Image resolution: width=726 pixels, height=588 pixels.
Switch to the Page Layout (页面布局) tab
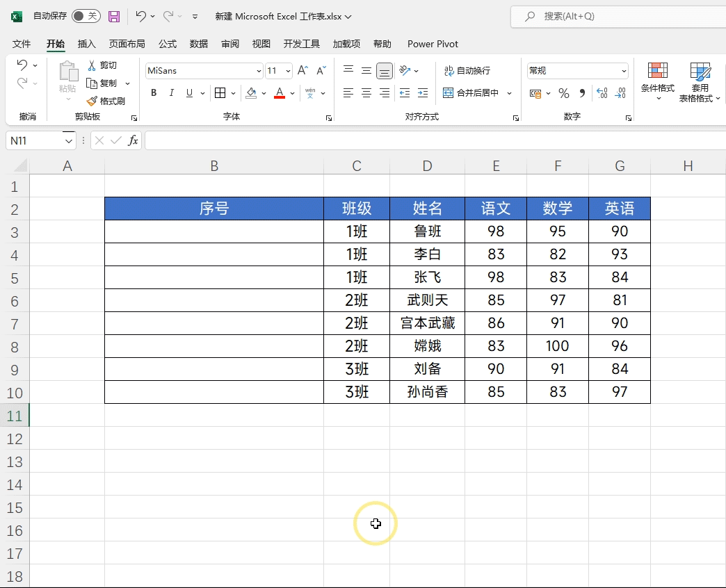coord(127,44)
